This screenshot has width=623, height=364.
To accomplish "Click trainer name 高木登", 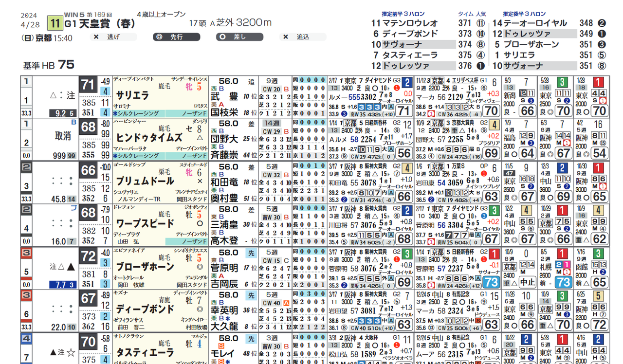I will click(224, 240).
